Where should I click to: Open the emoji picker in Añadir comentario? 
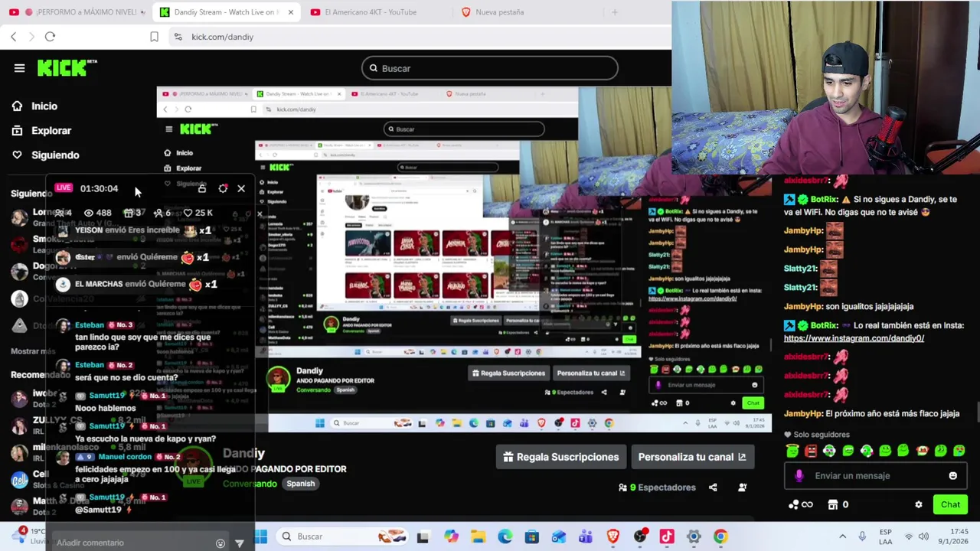(x=220, y=543)
